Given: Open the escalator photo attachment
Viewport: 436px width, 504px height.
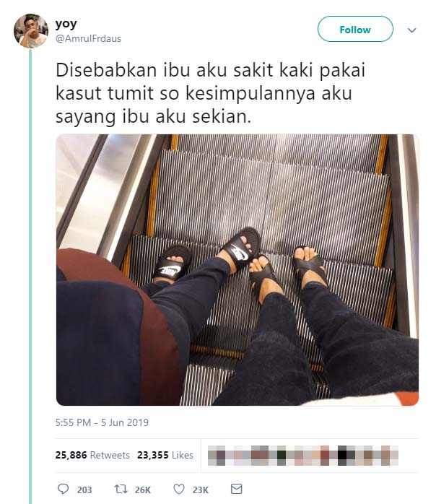Looking at the screenshot, I should (x=237, y=270).
